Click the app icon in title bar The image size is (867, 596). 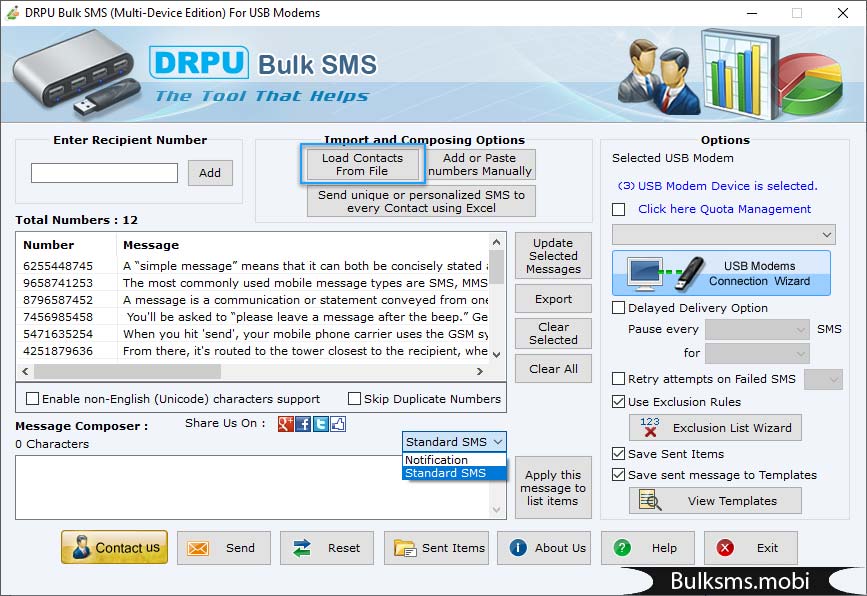click(x=12, y=12)
